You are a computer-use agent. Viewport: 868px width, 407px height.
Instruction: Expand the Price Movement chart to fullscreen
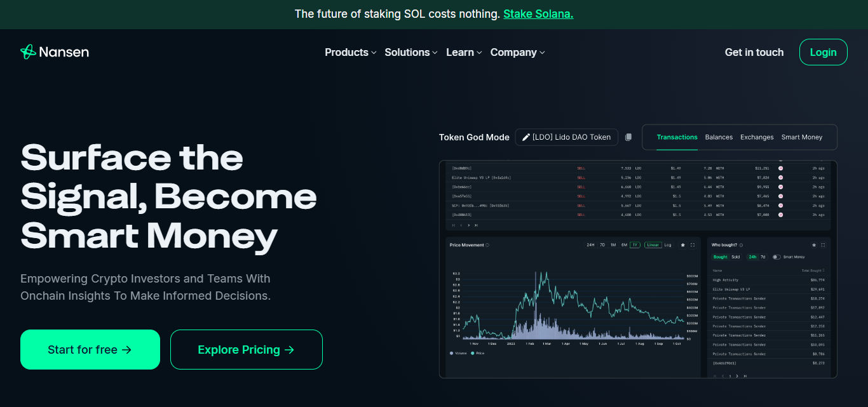pyautogui.click(x=693, y=245)
